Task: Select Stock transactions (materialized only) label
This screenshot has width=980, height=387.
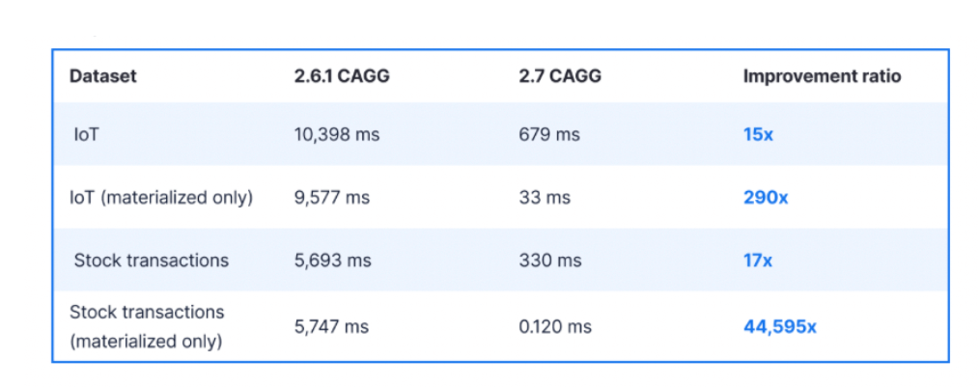Action: pos(146,326)
